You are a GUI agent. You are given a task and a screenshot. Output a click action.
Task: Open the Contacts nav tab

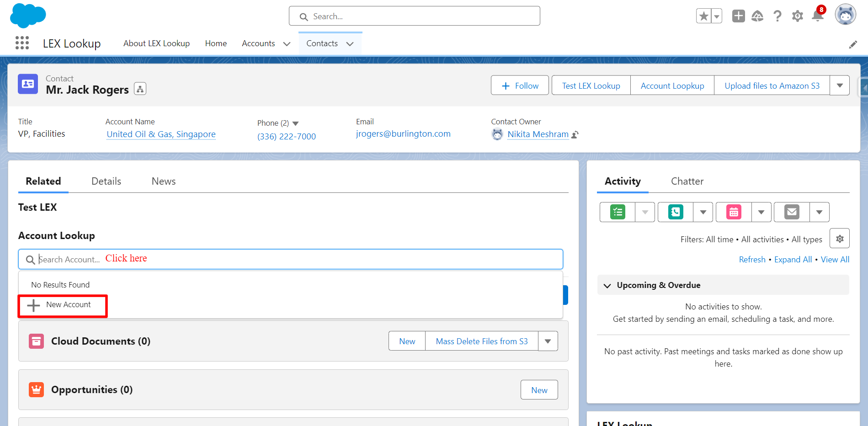click(x=322, y=43)
